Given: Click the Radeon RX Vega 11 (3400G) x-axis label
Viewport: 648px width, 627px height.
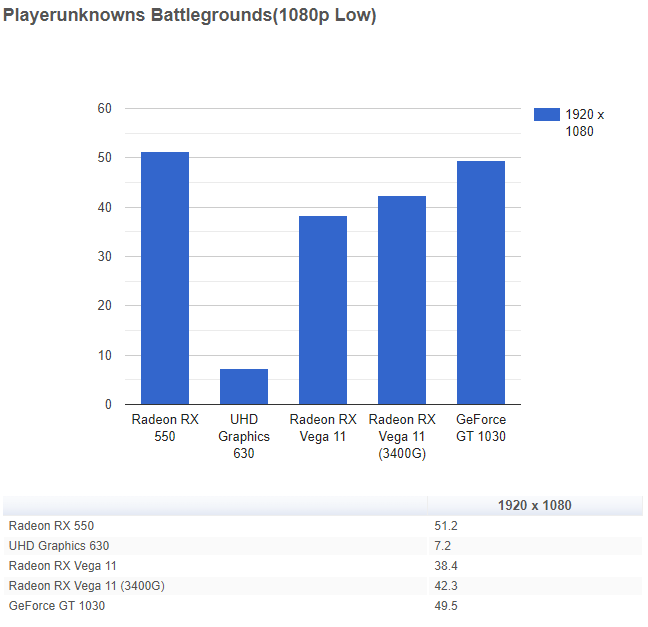Looking at the screenshot, I should tap(402, 436).
